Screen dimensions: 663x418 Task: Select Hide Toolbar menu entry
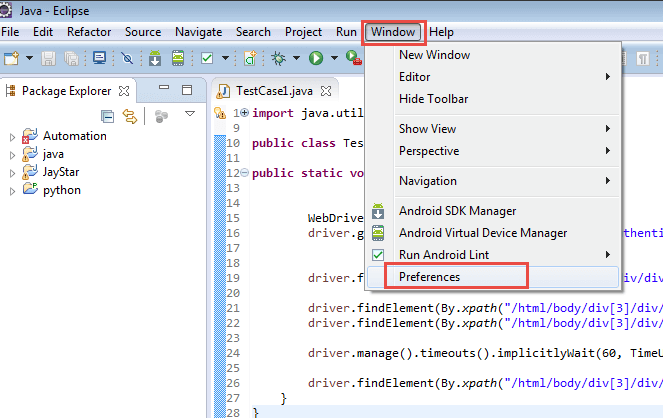[x=493, y=99]
